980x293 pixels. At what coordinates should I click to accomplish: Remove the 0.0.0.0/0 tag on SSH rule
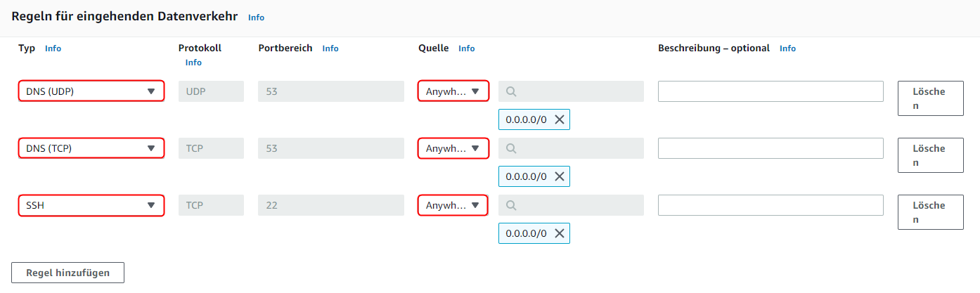pyautogui.click(x=560, y=234)
